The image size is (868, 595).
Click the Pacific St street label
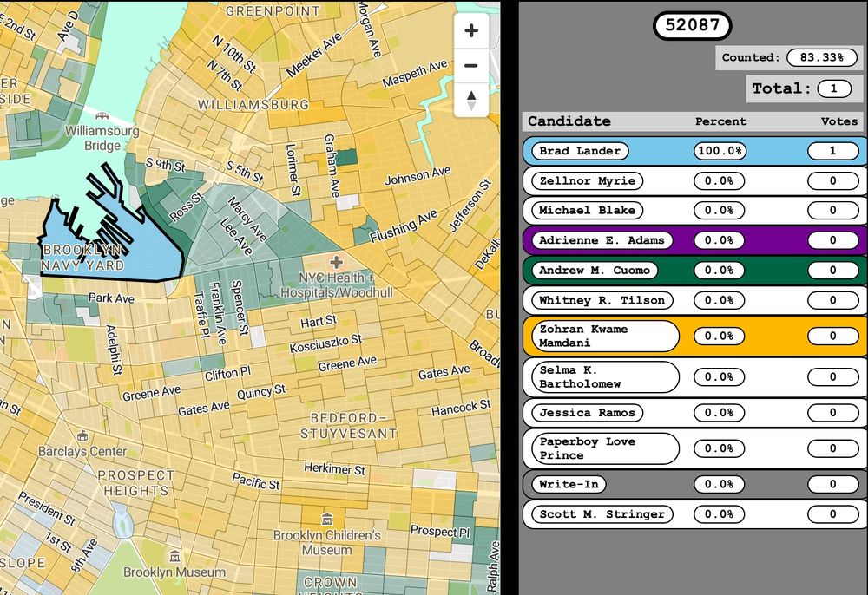255,481
